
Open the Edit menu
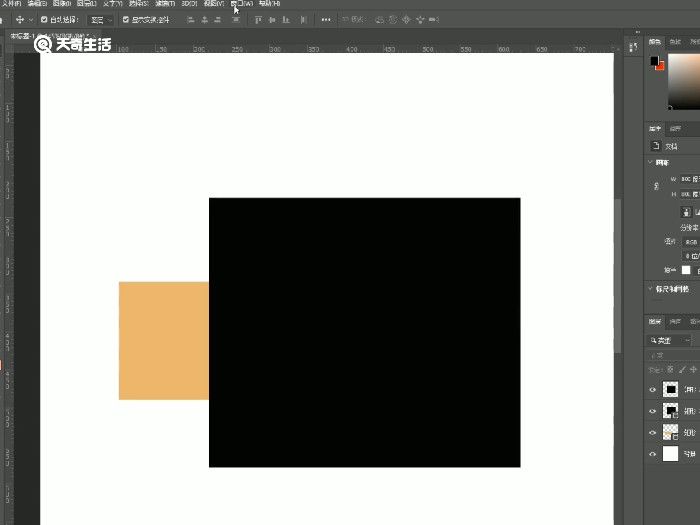coord(37,4)
